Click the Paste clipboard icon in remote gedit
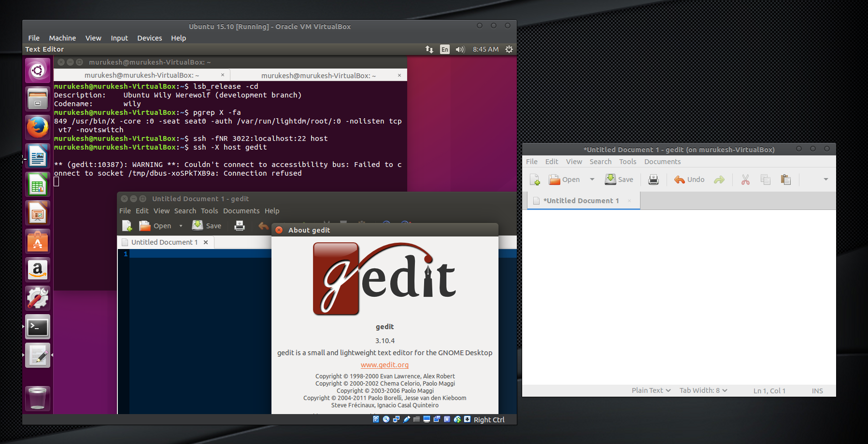 (786, 180)
